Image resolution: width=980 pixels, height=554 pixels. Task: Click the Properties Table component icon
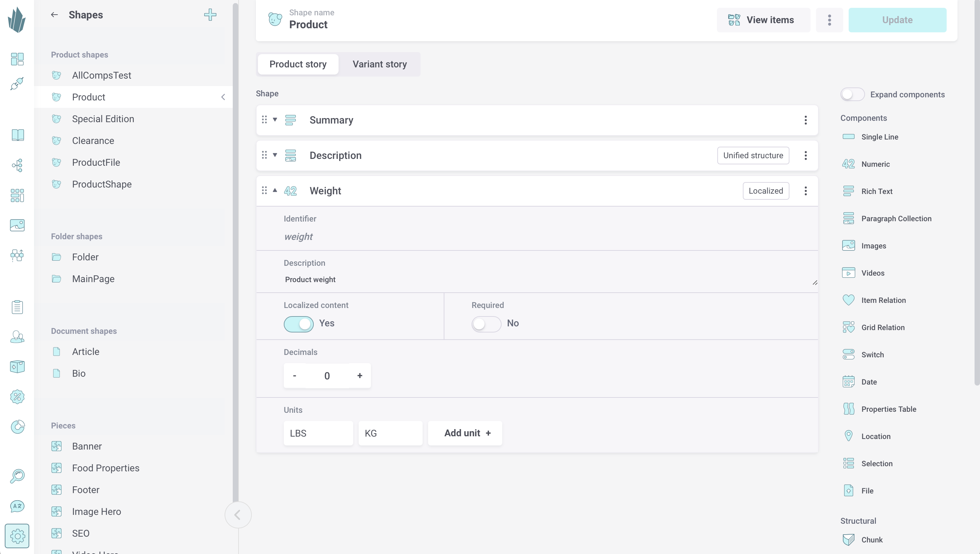(848, 409)
